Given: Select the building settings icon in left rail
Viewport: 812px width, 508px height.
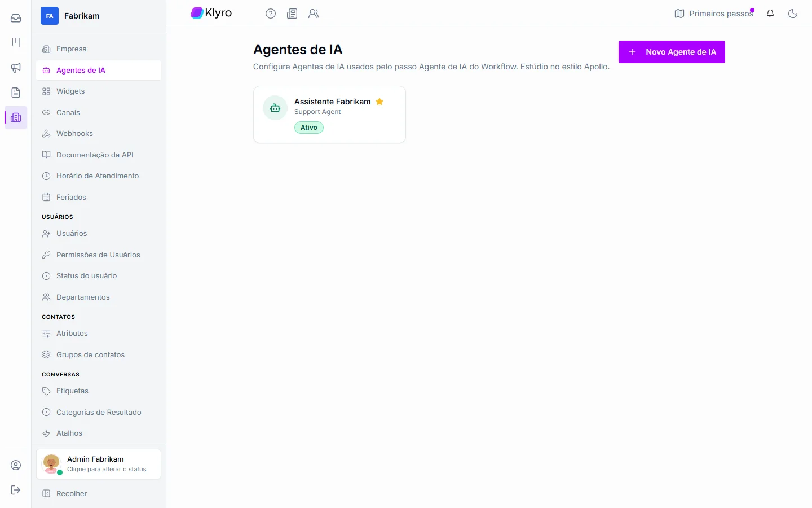Looking at the screenshot, I should (x=16, y=117).
